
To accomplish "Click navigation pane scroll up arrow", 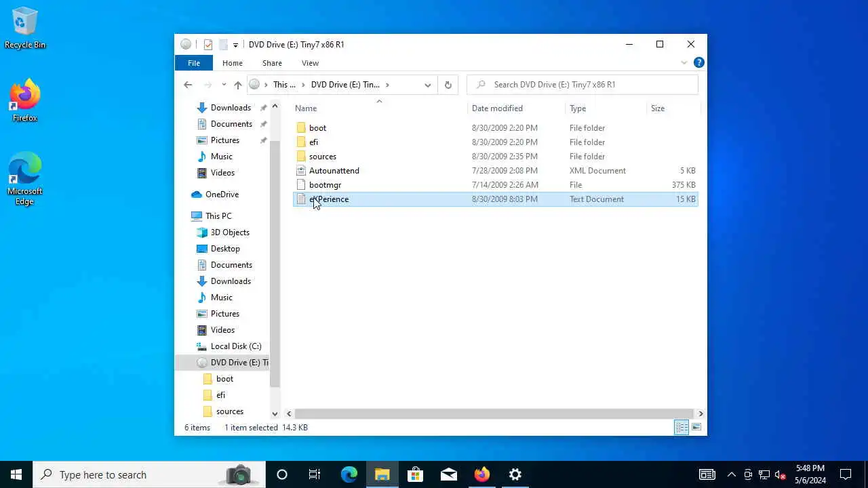I will (275, 106).
